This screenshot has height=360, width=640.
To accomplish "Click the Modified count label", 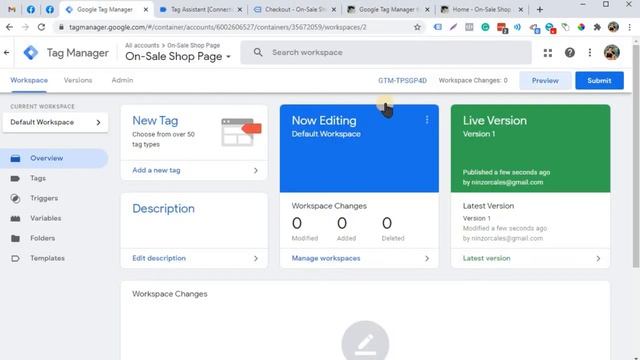I will click(304, 238).
